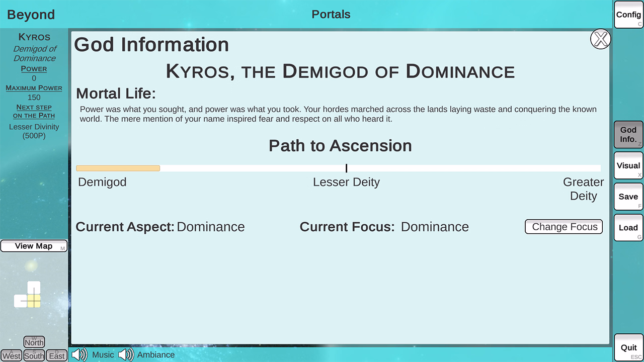Move South
644x362 pixels.
(x=34, y=355)
